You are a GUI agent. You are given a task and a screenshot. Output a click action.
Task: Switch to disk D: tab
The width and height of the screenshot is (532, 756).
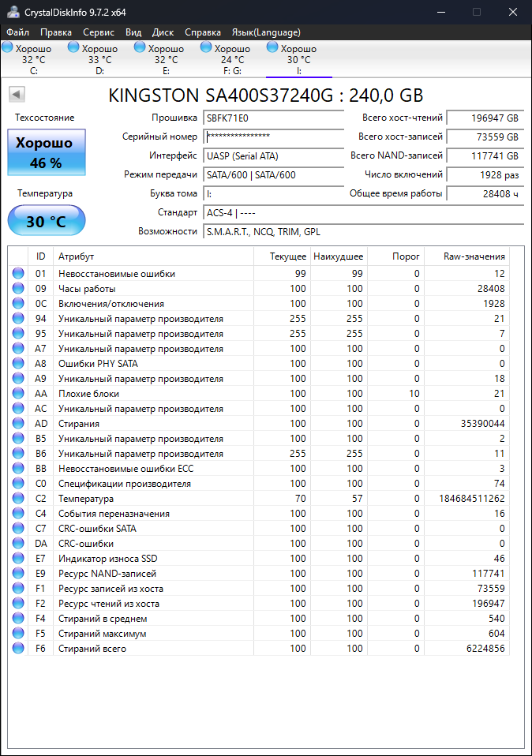tap(99, 59)
